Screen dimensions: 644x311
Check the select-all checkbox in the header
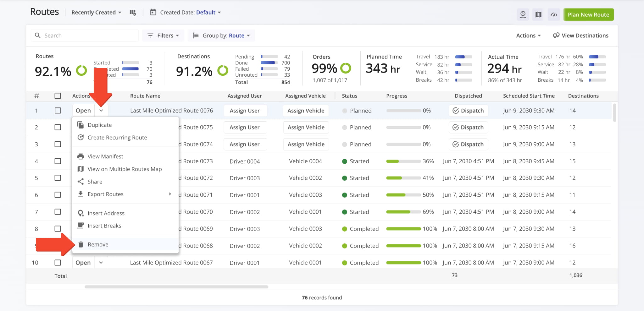pos(58,96)
